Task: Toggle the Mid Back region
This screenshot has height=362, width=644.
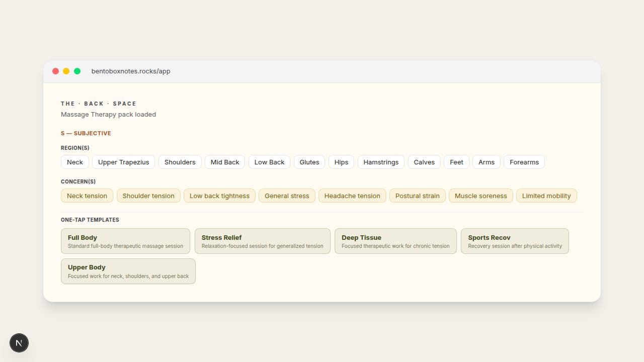Action: pos(225,162)
